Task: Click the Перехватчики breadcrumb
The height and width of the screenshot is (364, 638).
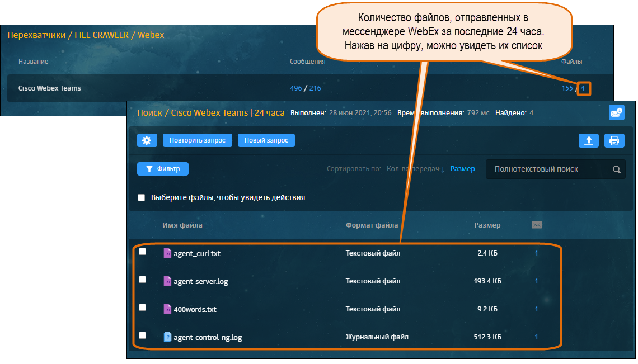Action: click(x=36, y=35)
